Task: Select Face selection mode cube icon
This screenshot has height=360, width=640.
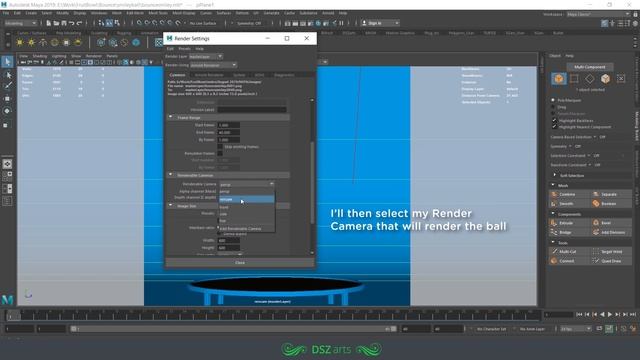Action: pyautogui.click(x=605, y=79)
